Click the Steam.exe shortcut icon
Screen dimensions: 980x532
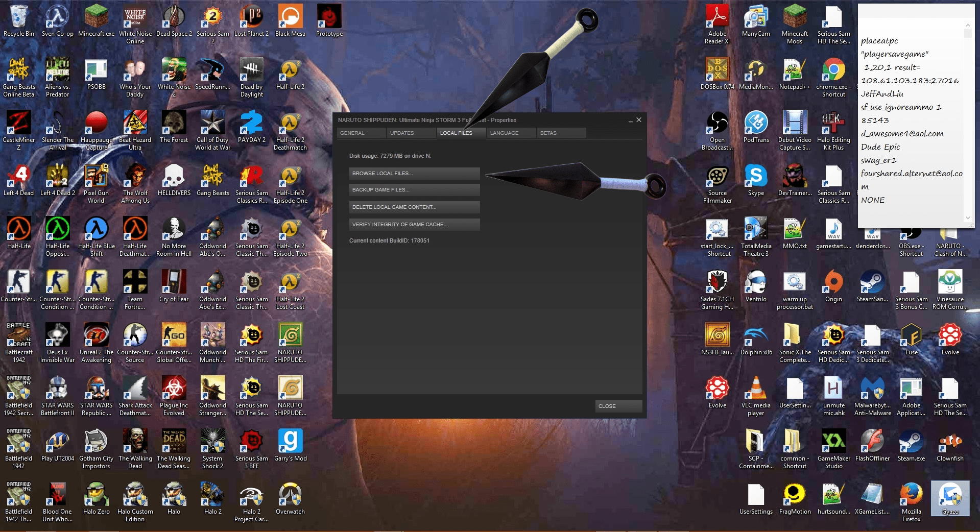[x=912, y=445]
